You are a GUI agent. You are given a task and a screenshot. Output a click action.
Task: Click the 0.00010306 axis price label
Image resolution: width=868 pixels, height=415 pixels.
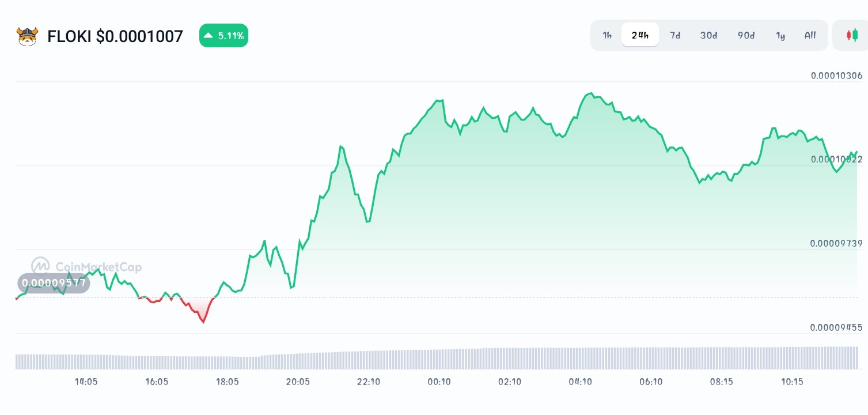836,76
